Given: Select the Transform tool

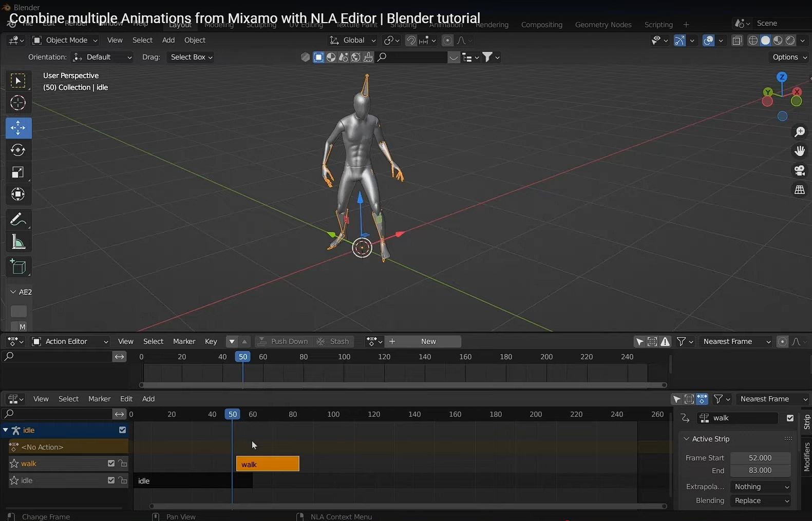Looking at the screenshot, I should 18,195.
